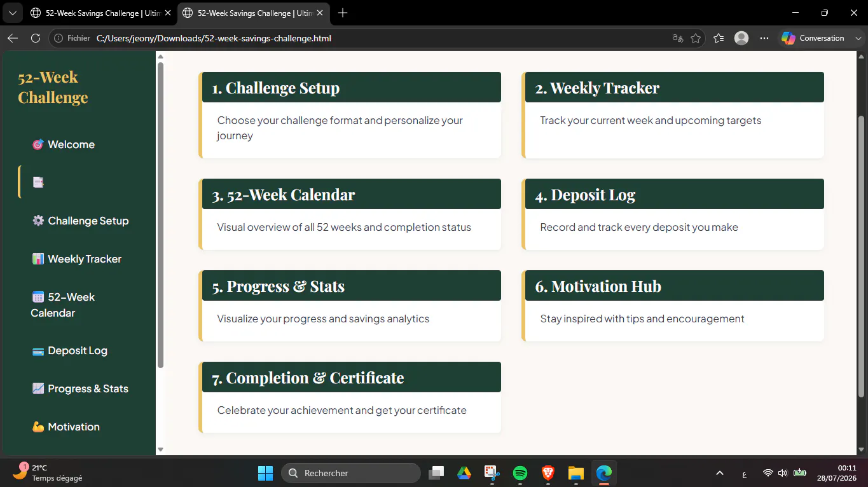Reload the page with Refresh icon
868x487 pixels.
(x=36, y=38)
